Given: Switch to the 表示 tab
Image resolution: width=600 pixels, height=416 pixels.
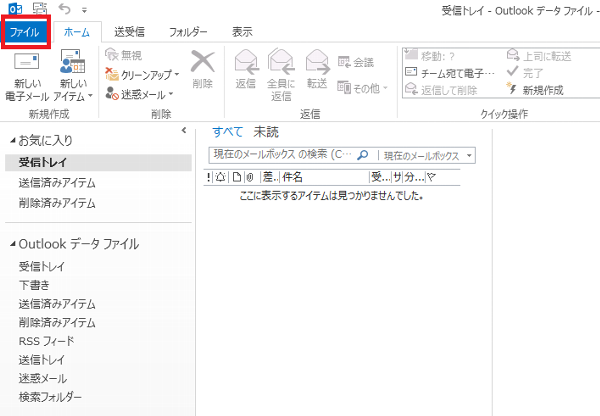Looking at the screenshot, I should click(x=242, y=32).
